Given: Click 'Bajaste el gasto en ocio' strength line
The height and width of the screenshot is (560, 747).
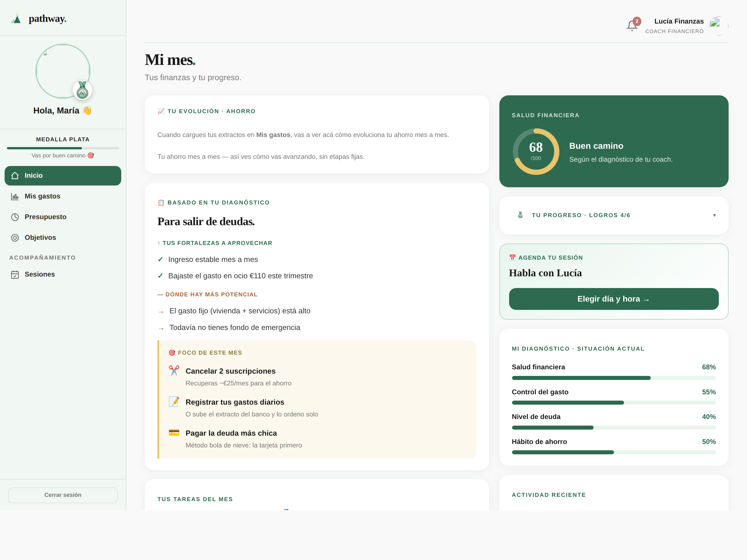Looking at the screenshot, I should pyautogui.click(x=240, y=276).
